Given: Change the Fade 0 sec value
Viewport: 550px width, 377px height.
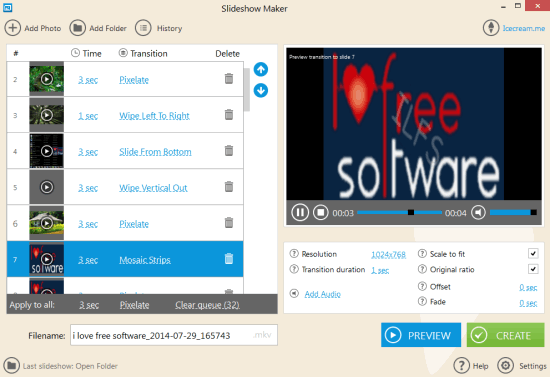Looking at the screenshot, I should click(x=528, y=303).
